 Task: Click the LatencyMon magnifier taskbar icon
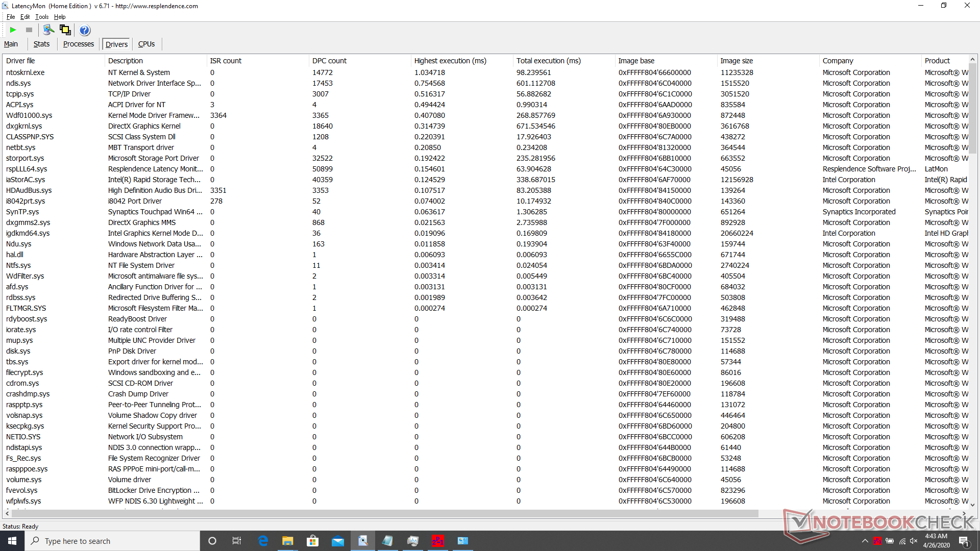363,541
